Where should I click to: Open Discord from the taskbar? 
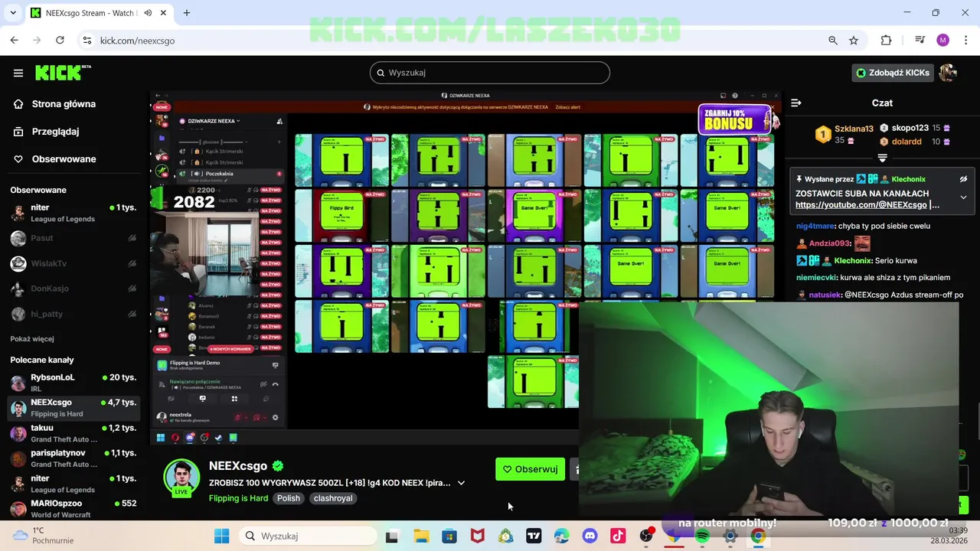click(590, 536)
